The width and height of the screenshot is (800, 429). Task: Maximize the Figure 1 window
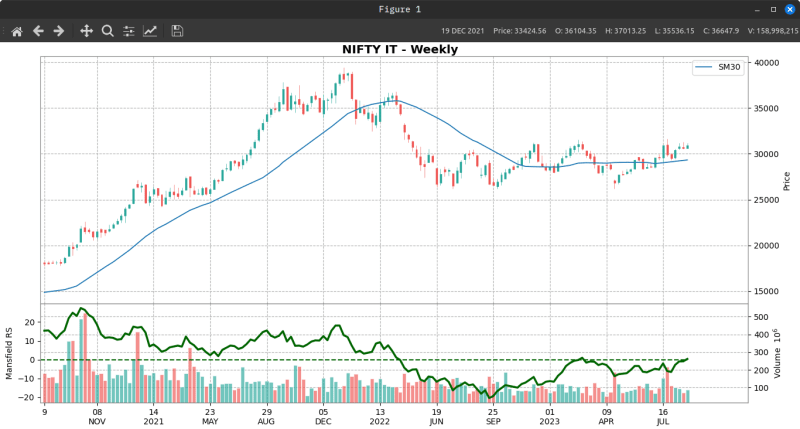(773, 10)
